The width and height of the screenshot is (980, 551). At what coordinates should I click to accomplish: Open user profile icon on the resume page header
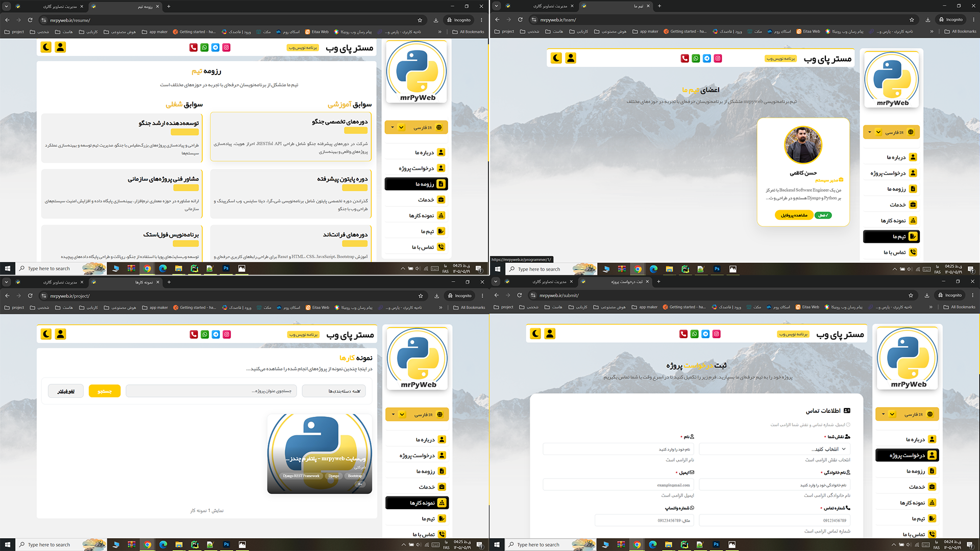[x=60, y=47]
